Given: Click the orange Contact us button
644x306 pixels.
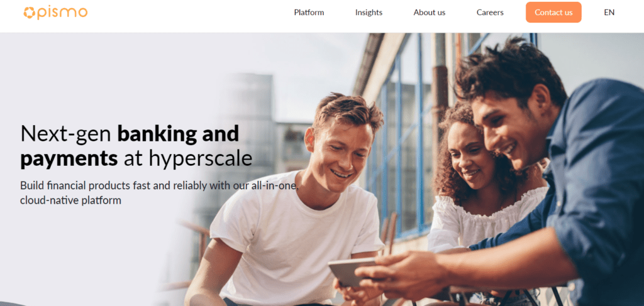Looking at the screenshot, I should click(553, 13).
